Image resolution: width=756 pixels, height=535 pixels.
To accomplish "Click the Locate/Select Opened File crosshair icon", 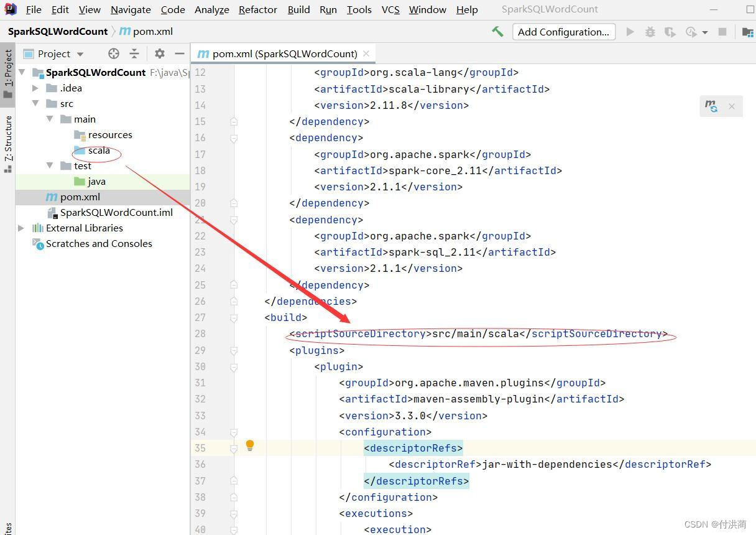I will point(113,53).
